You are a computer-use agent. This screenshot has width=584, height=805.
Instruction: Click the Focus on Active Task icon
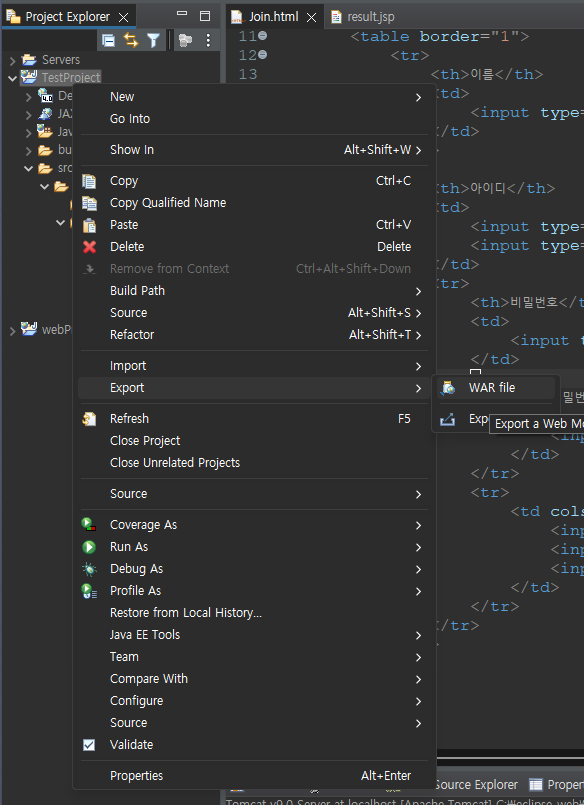point(185,40)
